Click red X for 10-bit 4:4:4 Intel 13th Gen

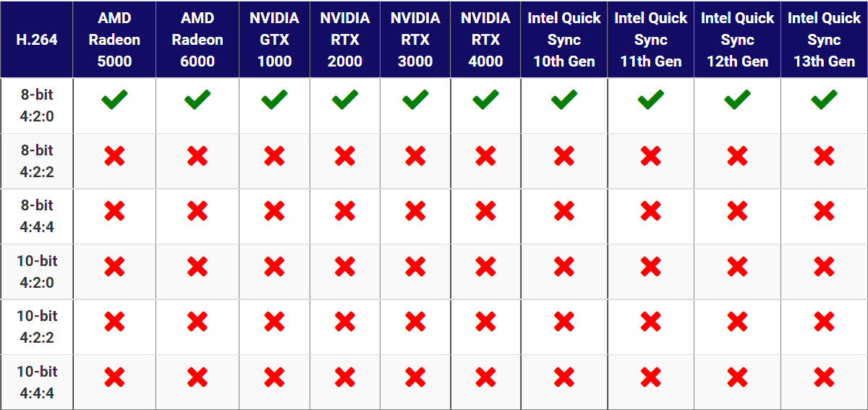click(x=824, y=377)
